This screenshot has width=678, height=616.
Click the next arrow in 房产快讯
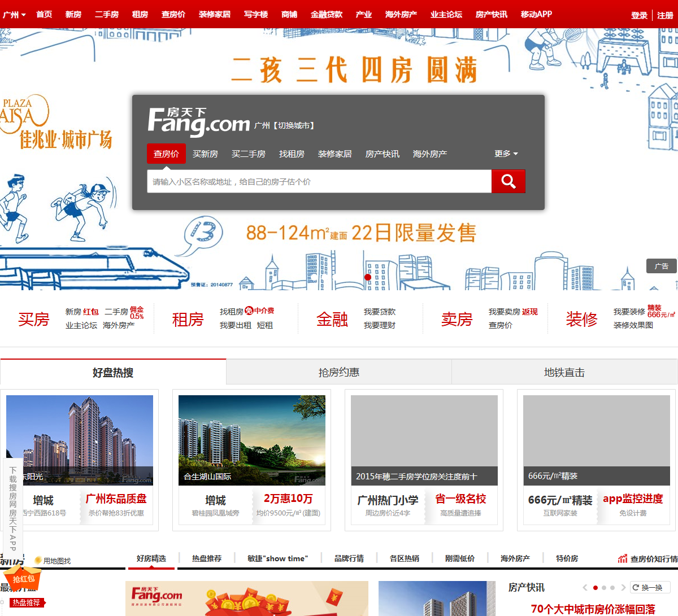click(x=623, y=588)
